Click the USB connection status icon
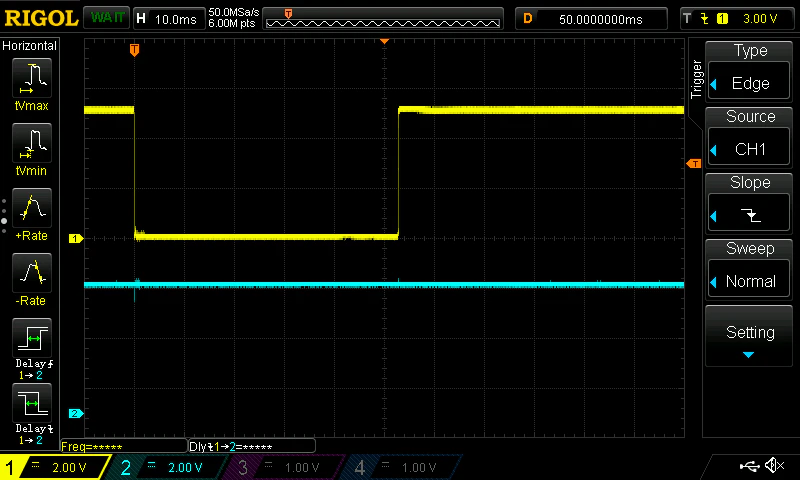Screen dimensions: 800x480 point(749,465)
